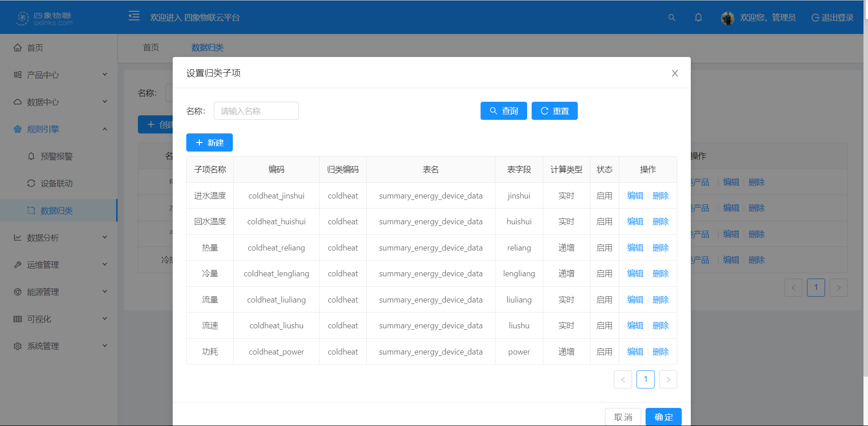
Task: Expand the 系统管理 dropdown
Action: tap(105, 346)
